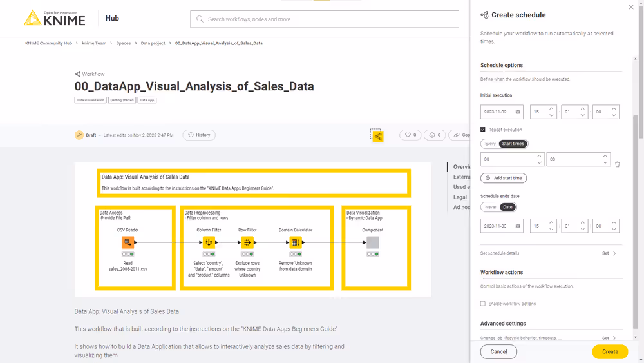Viewport: 644px width, 363px height.
Task: Click the cloud download count icon
Action: (431, 135)
